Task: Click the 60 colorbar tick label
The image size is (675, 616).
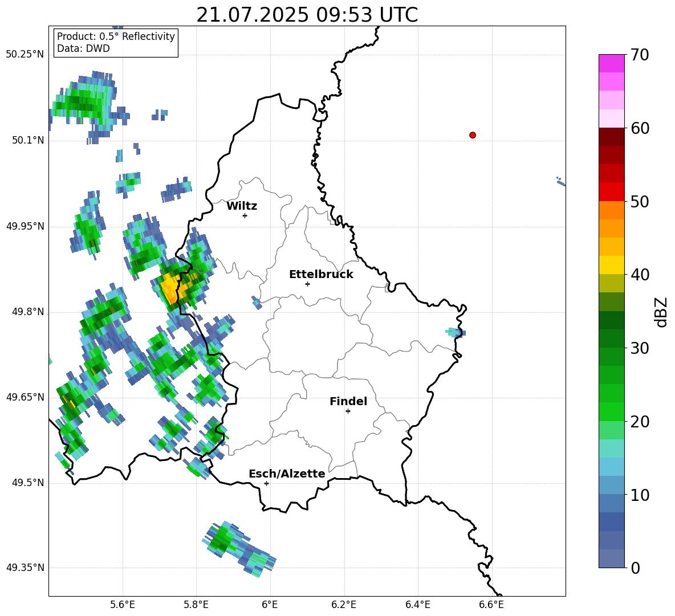Action: 640,128
